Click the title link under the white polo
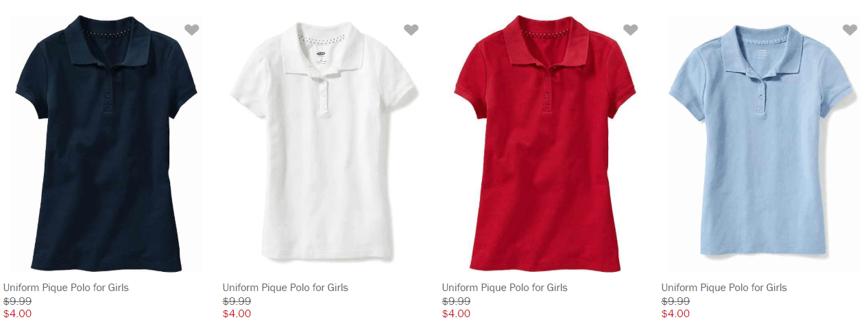Image resolution: width=868 pixels, height=322 pixels. pos(285,288)
